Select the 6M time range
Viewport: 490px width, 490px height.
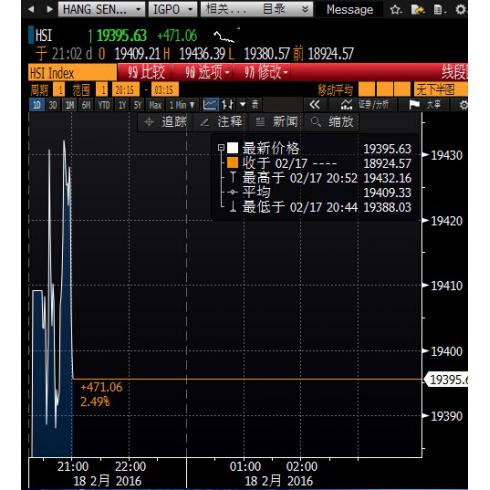point(86,105)
